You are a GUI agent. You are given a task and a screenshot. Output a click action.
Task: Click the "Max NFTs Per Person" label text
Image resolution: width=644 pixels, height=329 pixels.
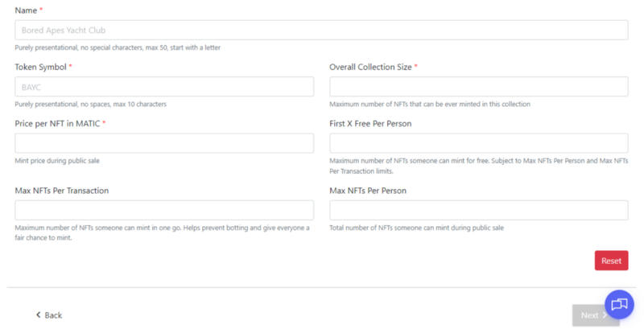(368, 191)
